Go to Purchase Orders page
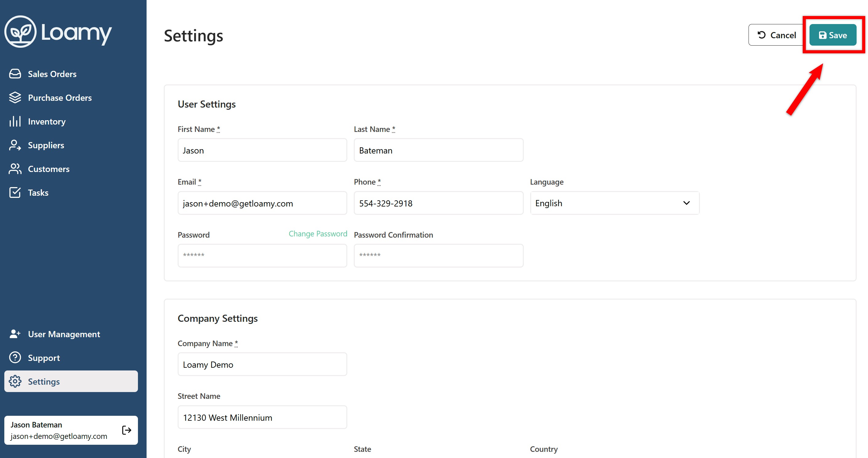The width and height of the screenshot is (868, 458). (x=71, y=97)
